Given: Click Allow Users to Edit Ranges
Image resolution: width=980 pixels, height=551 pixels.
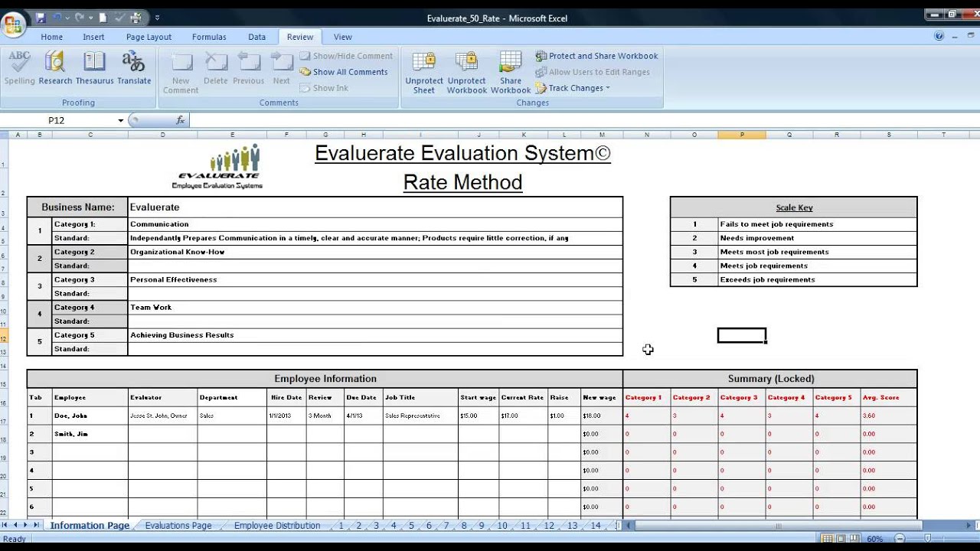Looking at the screenshot, I should tap(592, 72).
